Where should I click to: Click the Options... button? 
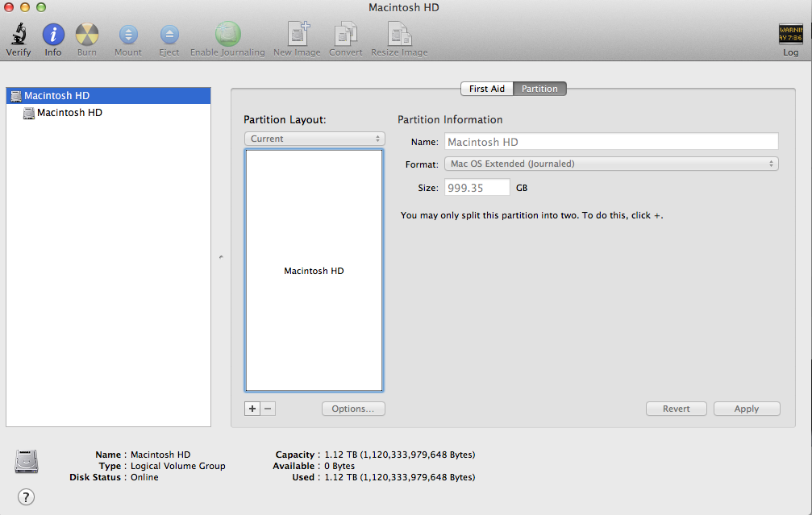pyautogui.click(x=353, y=409)
